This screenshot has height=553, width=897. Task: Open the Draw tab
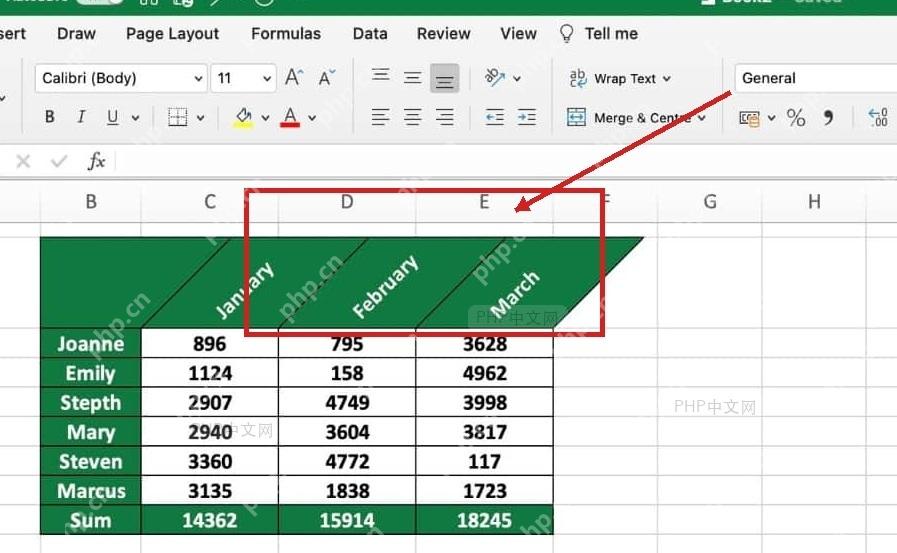click(76, 34)
